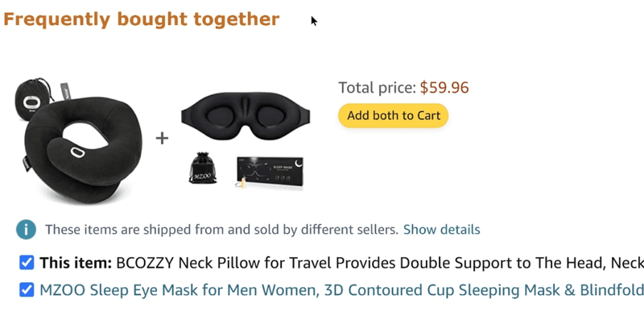Click the 'This item:' bold label
Image resolution: width=644 pixels, height=320 pixels.
(76, 263)
